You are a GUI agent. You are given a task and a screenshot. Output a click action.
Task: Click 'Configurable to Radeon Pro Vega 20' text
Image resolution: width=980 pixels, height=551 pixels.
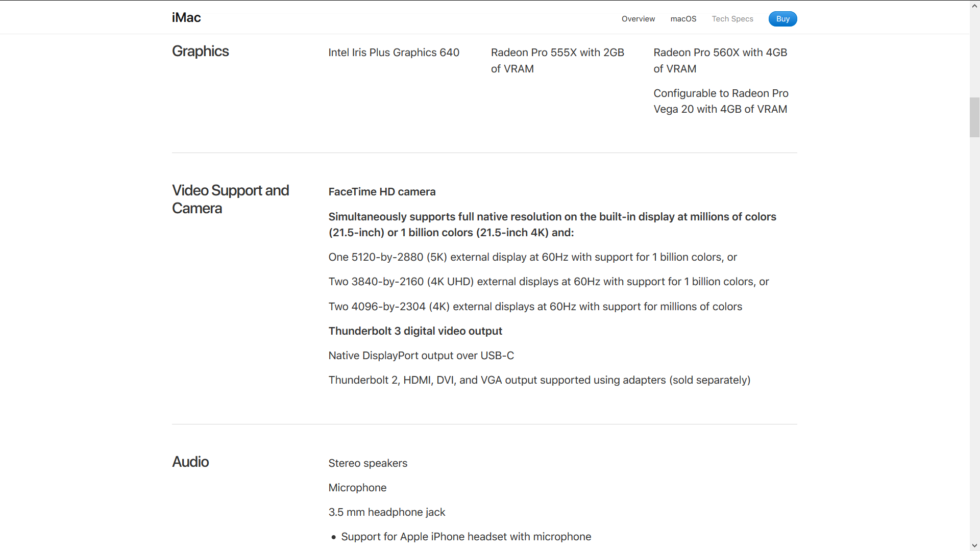click(721, 101)
